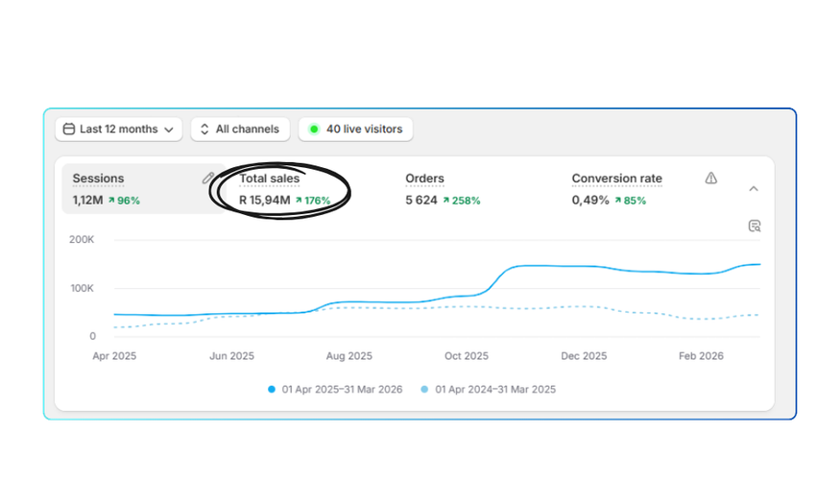The image size is (840, 504).
Task: Click the R 15,94M total sales value
Action: (x=265, y=201)
